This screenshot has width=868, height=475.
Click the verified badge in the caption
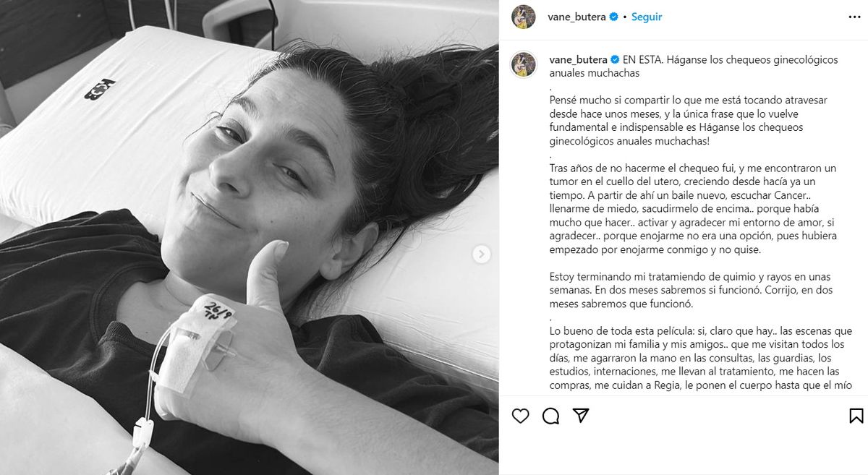click(x=613, y=60)
